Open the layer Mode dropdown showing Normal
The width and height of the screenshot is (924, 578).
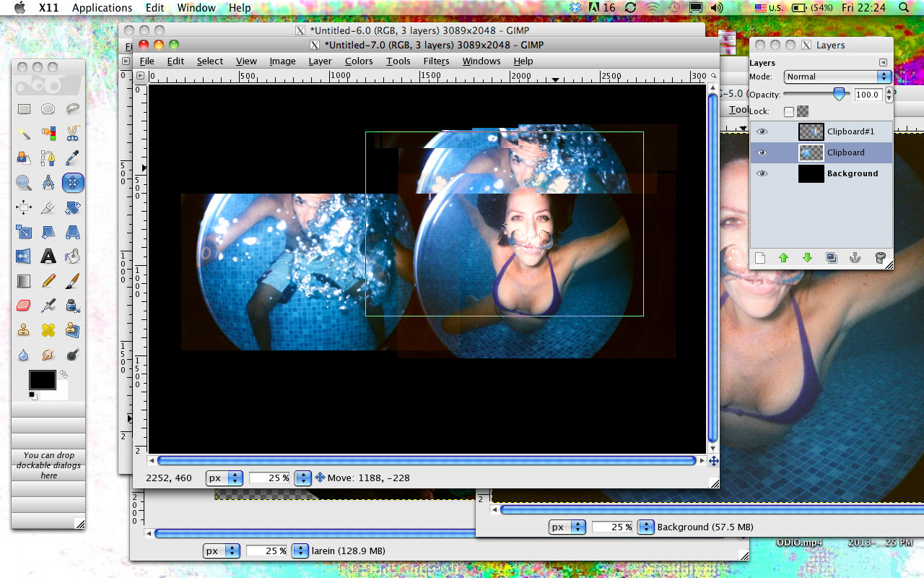[837, 77]
